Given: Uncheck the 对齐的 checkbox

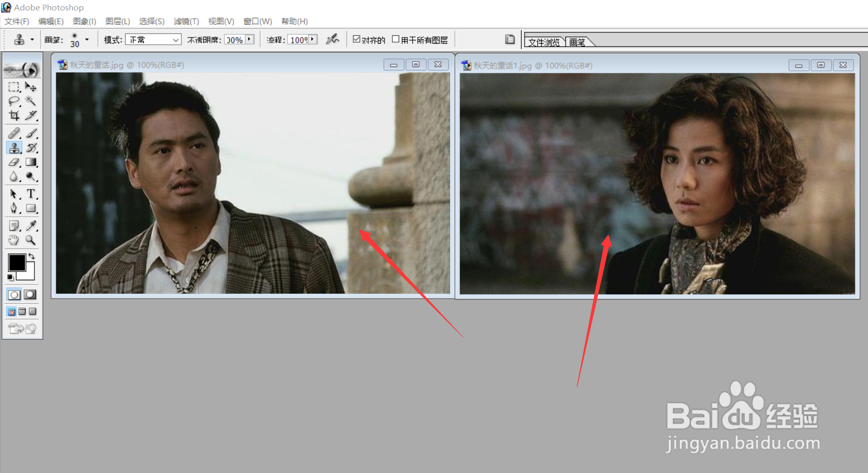Looking at the screenshot, I should coord(356,39).
